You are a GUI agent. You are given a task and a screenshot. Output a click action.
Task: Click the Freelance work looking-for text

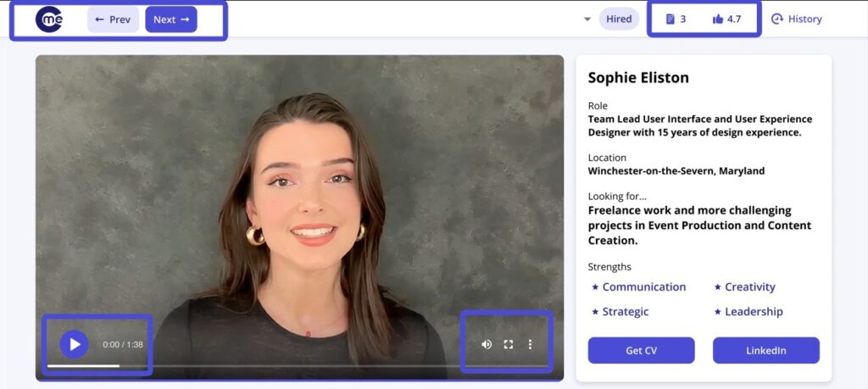pos(699,225)
